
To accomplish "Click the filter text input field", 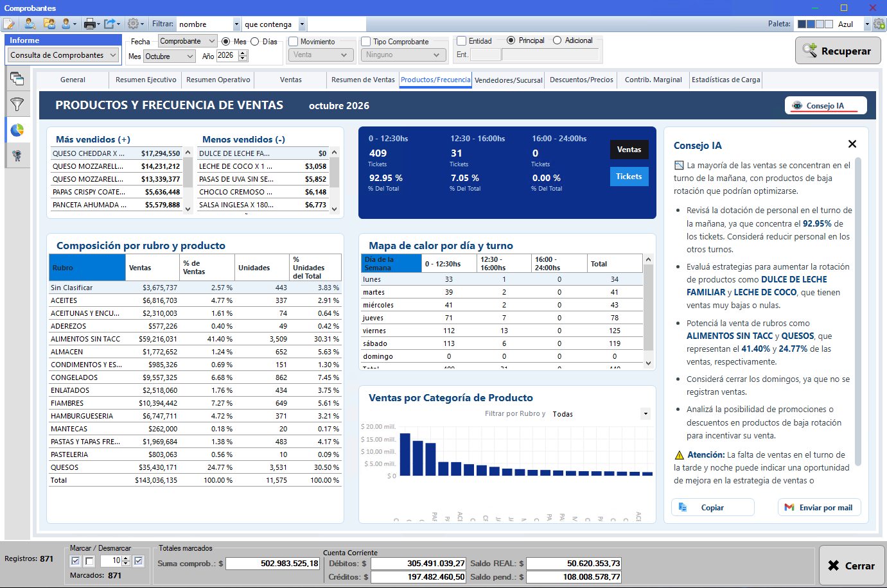I will point(337,24).
